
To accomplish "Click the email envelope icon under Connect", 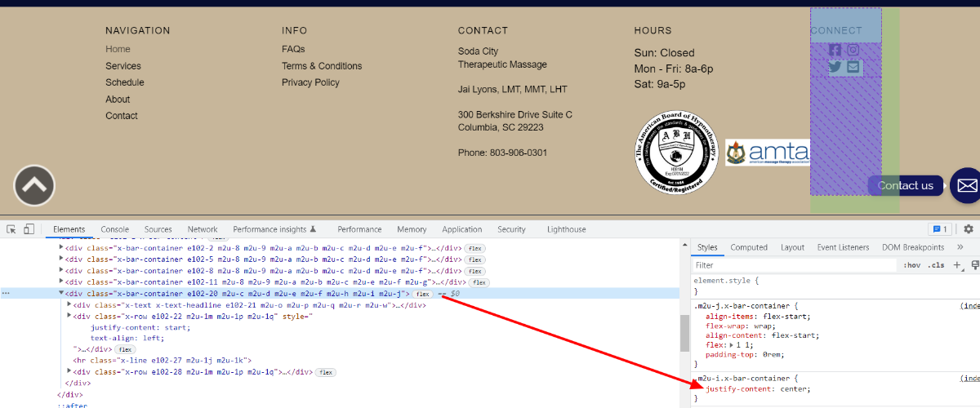I will (x=853, y=67).
